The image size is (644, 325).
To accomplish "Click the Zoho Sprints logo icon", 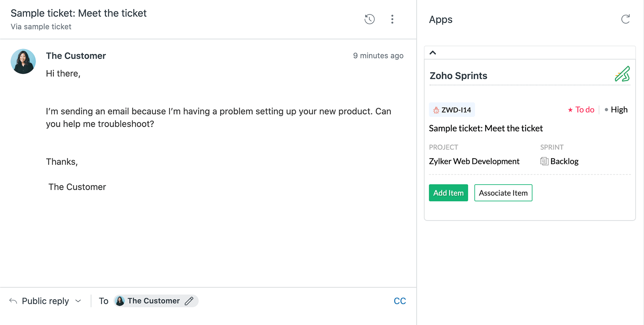I will [622, 74].
